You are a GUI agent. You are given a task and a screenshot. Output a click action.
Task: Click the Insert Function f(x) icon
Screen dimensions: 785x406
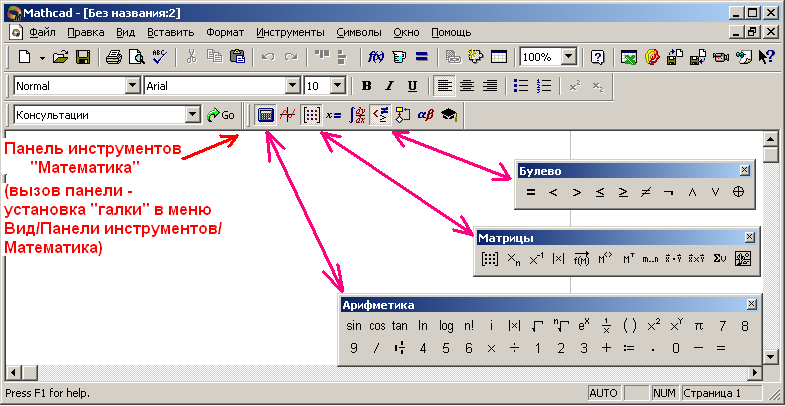coord(376,57)
